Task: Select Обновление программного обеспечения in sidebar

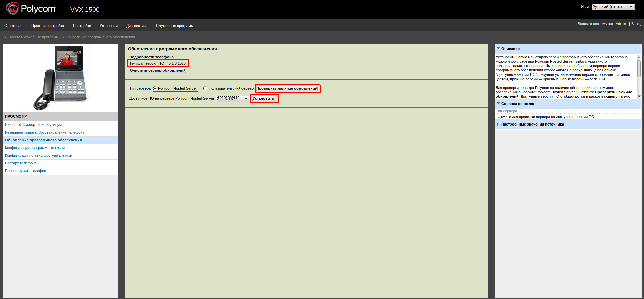Action: pyautogui.click(x=43, y=140)
